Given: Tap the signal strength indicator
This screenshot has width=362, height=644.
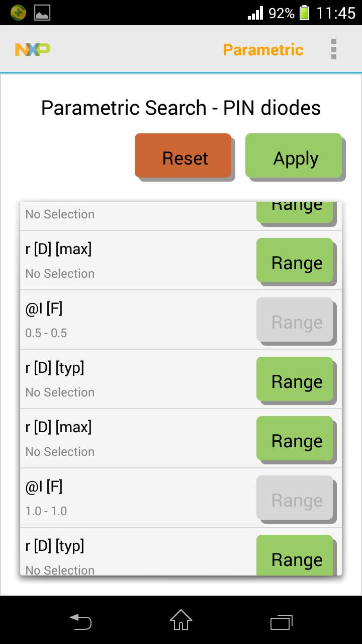Looking at the screenshot, I should click(254, 13).
